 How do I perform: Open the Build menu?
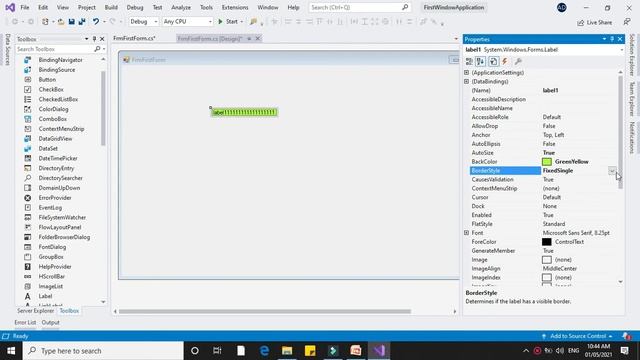[111, 7]
